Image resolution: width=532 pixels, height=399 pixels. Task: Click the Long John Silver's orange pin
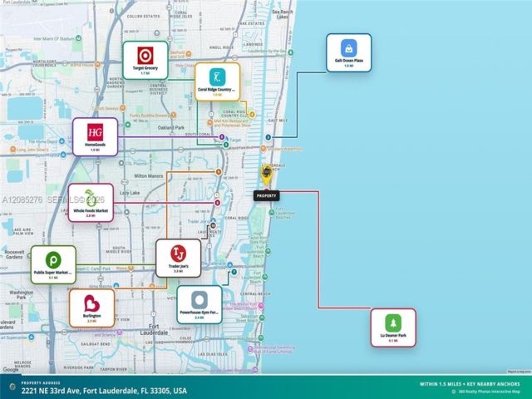point(13,150)
